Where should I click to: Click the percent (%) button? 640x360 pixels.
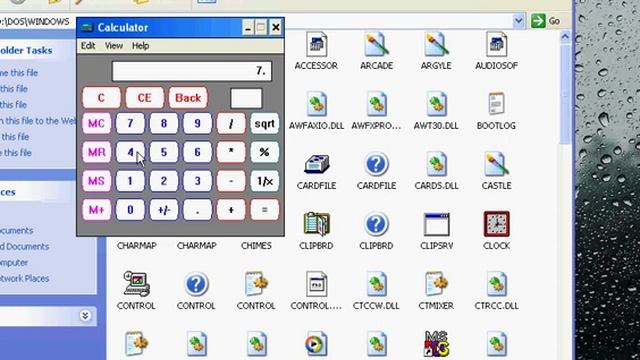point(264,152)
